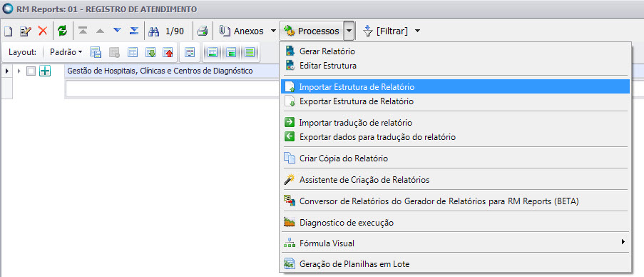Go to previous record gray up arrow
The width and height of the screenshot is (644, 277).
[x=101, y=31]
